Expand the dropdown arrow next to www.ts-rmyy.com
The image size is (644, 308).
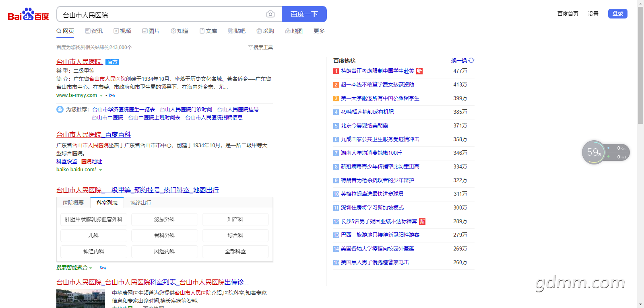(x=101, y=96)
